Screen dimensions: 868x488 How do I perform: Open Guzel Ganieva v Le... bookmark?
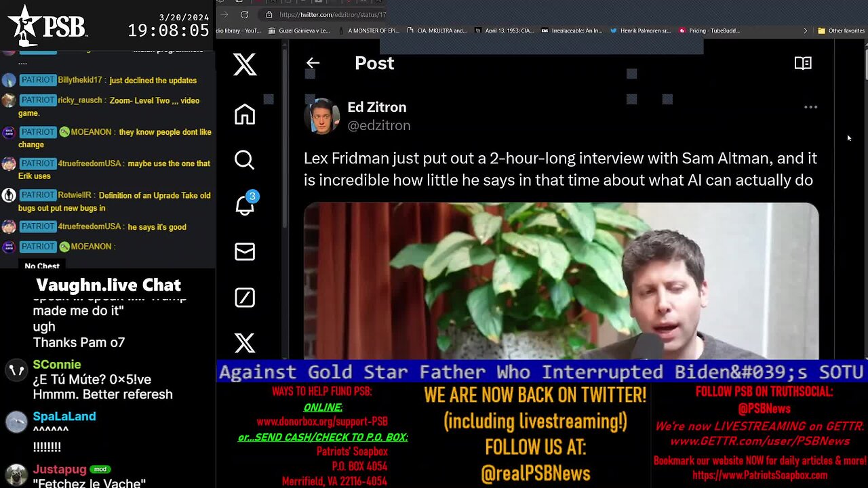pyautogui.click(x=299, y=30)
